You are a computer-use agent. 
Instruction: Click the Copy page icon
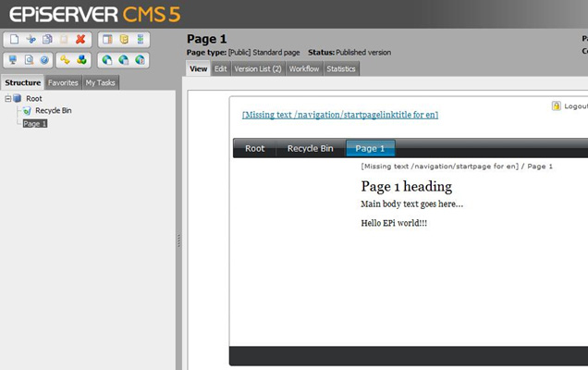coord(47,40)
